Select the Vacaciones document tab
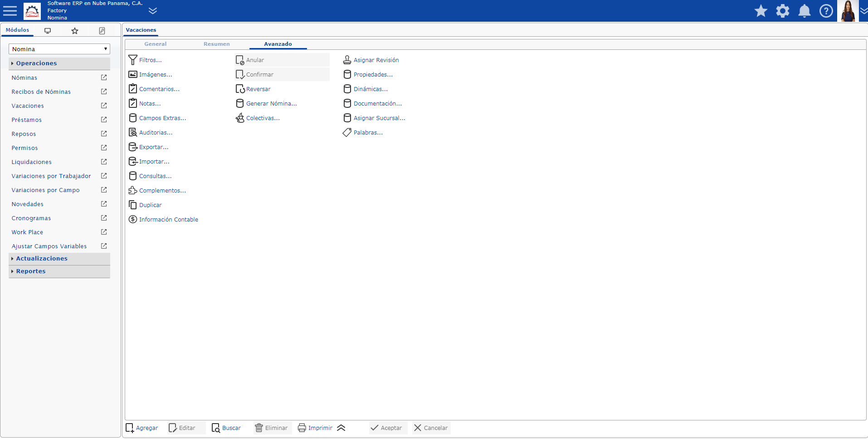The image size is (868, 439). (141, 30)
